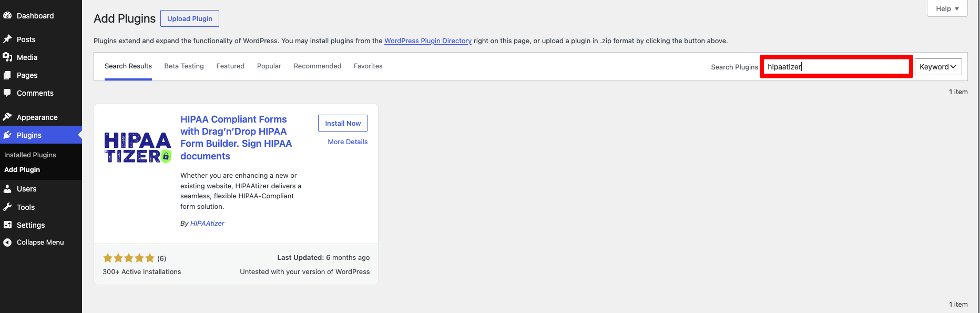Click the HIPAAtizer author link
The width and height of the screenshot is (980, 313).
(x=207, y=224)
